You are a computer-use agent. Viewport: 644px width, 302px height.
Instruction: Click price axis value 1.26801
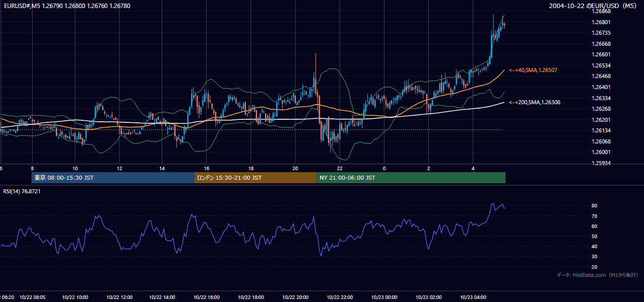(600, 22)
